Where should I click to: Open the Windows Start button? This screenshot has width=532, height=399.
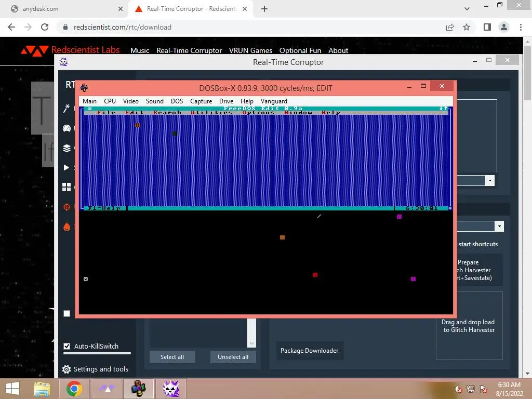(12, 389)
